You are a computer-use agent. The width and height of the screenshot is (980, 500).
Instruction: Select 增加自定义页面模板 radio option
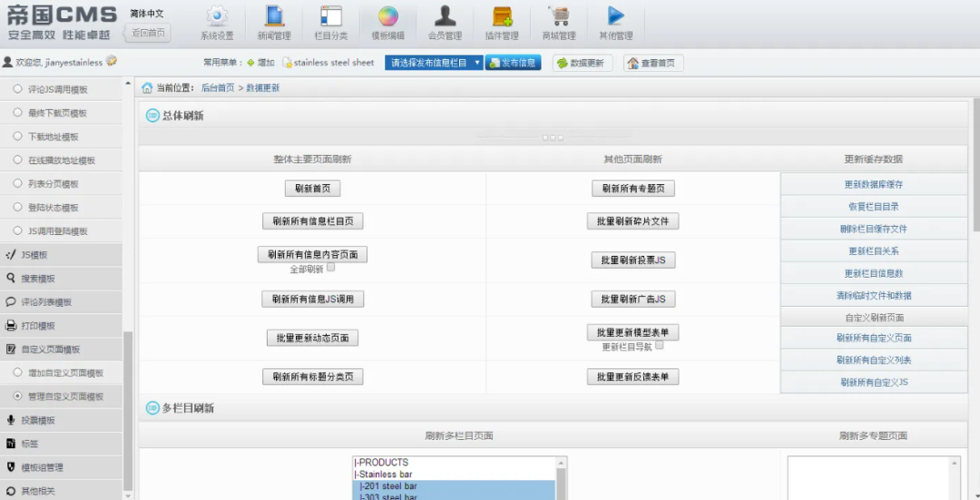coord(17,372)
